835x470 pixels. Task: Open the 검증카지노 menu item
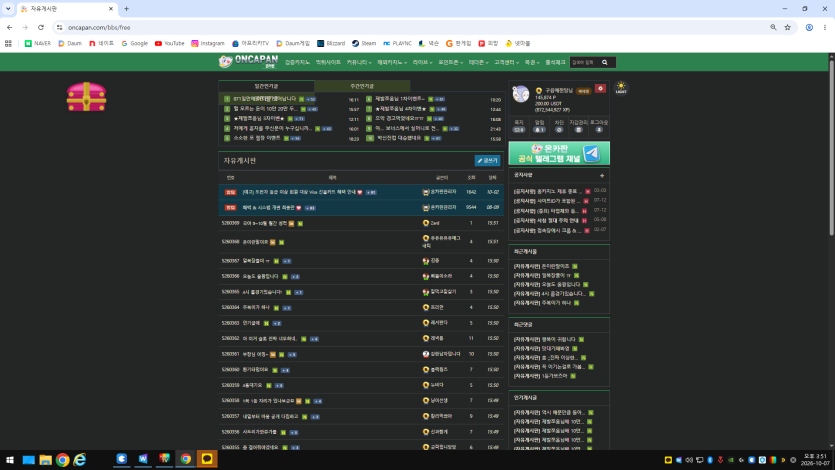(297, 62)
